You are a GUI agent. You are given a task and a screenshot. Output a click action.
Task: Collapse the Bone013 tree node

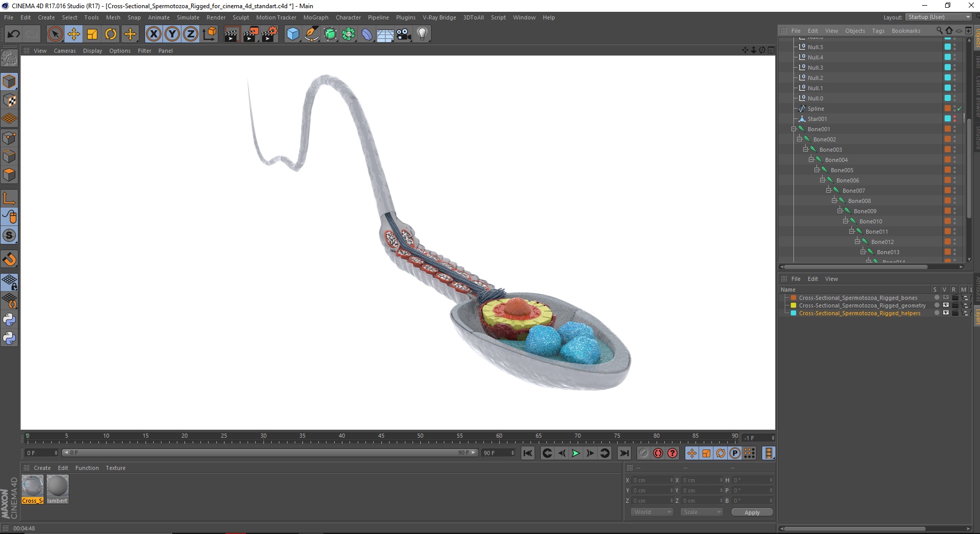click(863, 252)
